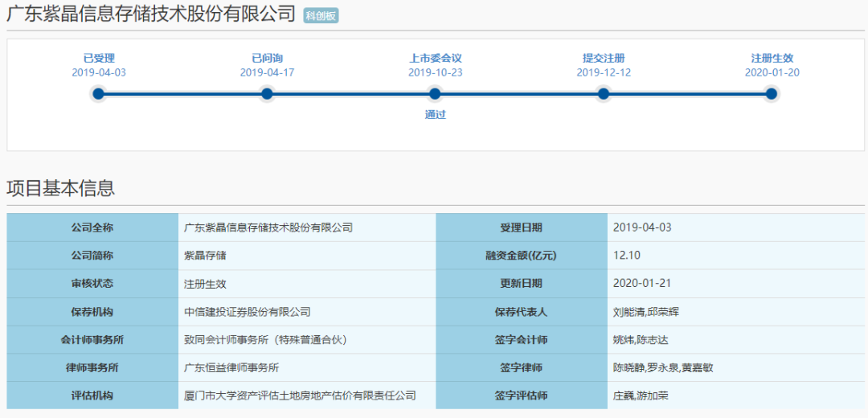Click date 2019-04-17 in timeline
The width and height of the screenshot is (868, 418).
coord(268,72)
